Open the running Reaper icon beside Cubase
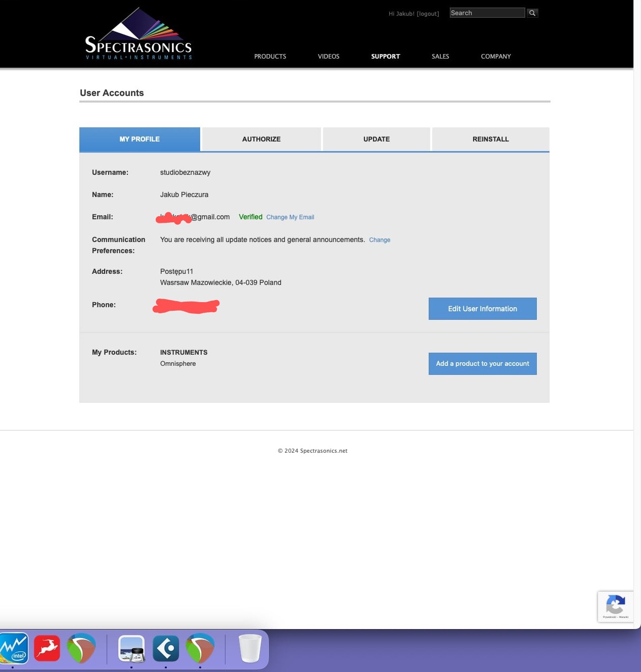The height and width of the screenshot is (672, 641). tap(200, 648)
